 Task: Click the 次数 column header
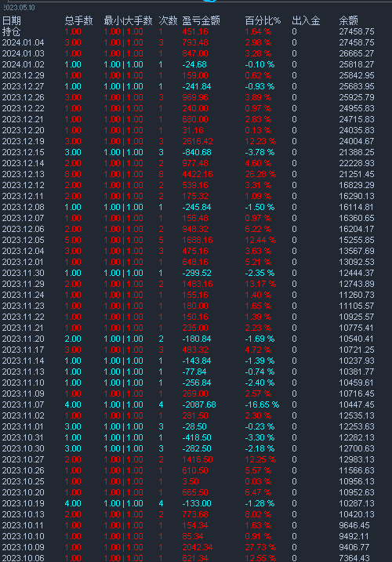click(168, 21)
